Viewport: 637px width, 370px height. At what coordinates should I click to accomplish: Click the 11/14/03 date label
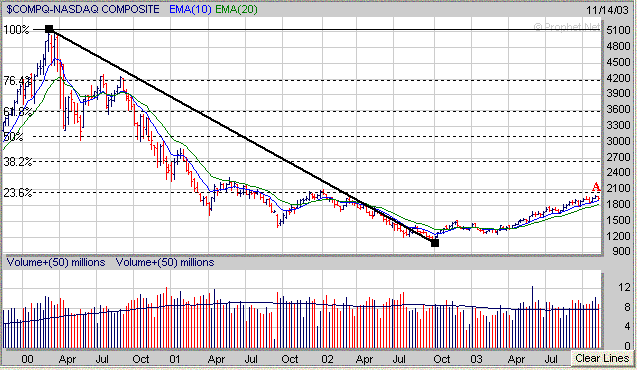click(607, 10)
